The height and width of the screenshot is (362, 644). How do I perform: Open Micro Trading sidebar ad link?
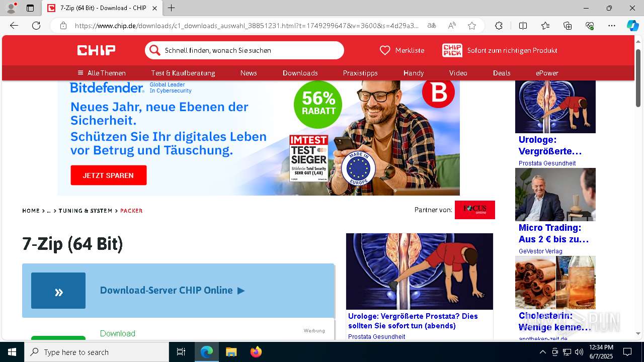point(553,233)
